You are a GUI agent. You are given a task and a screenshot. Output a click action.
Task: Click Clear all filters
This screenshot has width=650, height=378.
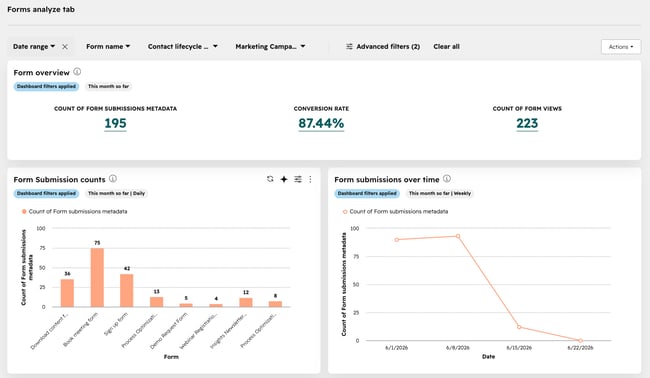[x=446, y=46]
